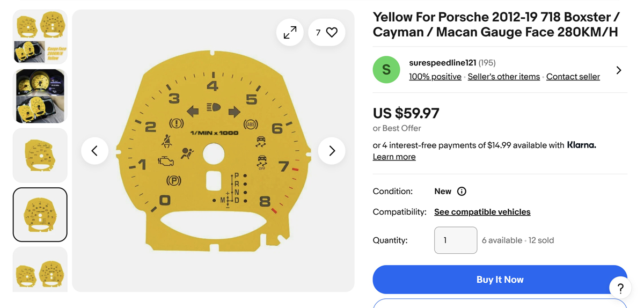Open See compatible vehicles link
This screenshot has width=644, height=308.
[482, 212]
